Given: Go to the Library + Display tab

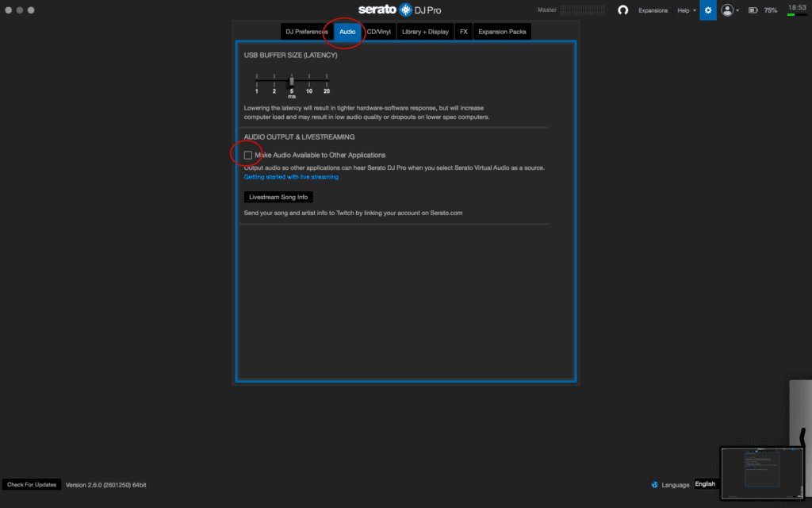Looking at the screenshot, I should tap(425, 32).
